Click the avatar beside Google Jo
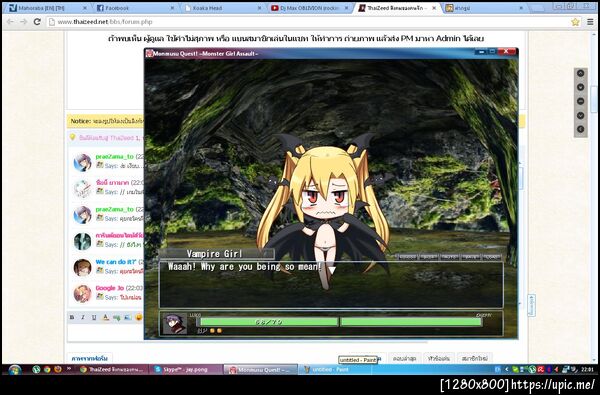This screenshot has height=395, width=600. pos(82,294)
